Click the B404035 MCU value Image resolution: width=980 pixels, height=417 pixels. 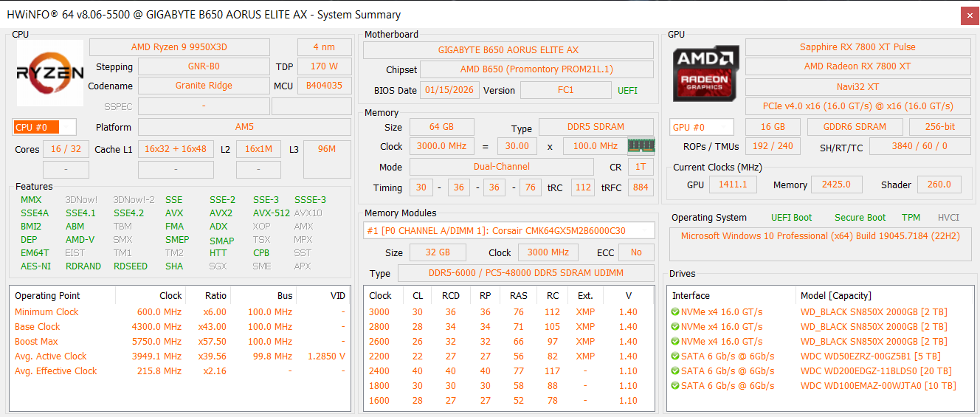[x=324, y=86]
